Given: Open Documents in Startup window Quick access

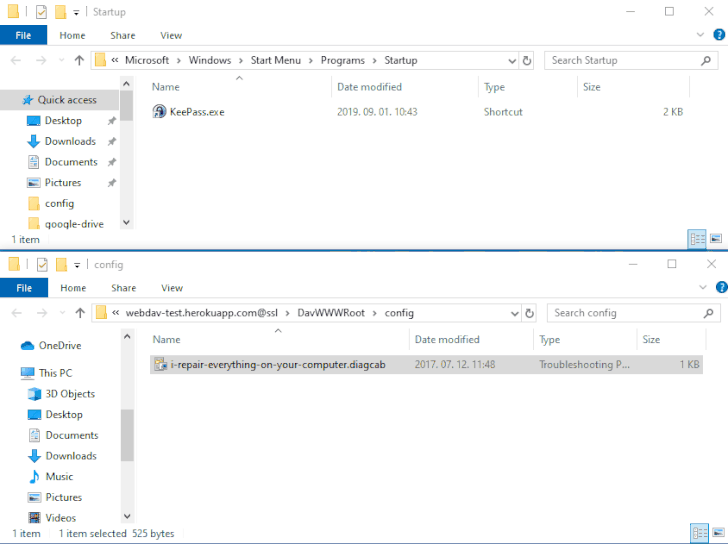Looking at the screenshot, I should 71,162.
